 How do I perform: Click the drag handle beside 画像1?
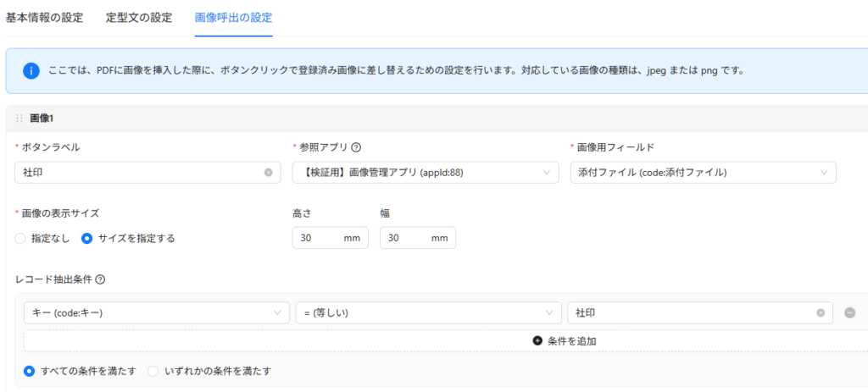click(x=19, y=118)
